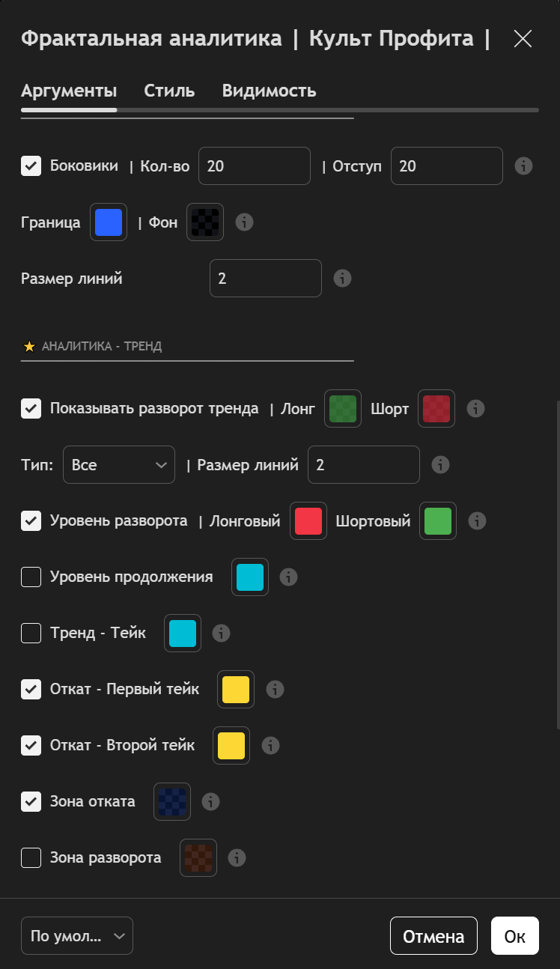The height and width of the screenshot is (969, 560).
Task: Open the Тип dropdown showing Все
Action: coord(119,465)
